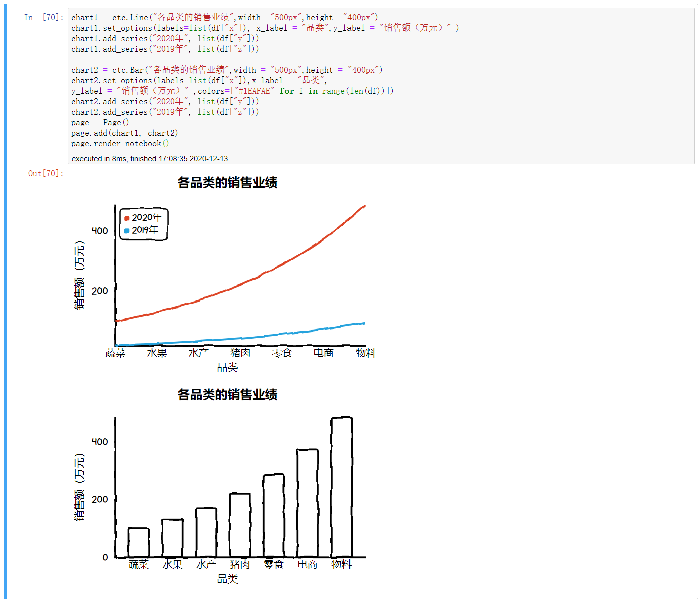Click the 零食 bar in bar chart
700x601 pixels.
[274, 516]
